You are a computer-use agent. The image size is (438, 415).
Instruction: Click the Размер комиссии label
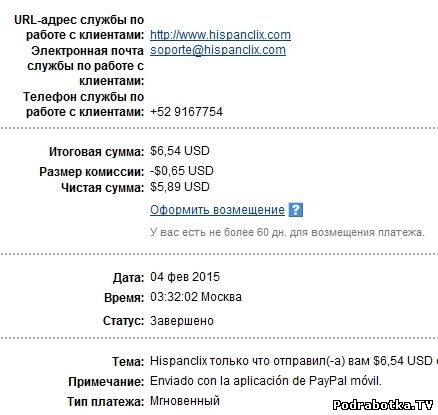(x=92, y=172)
